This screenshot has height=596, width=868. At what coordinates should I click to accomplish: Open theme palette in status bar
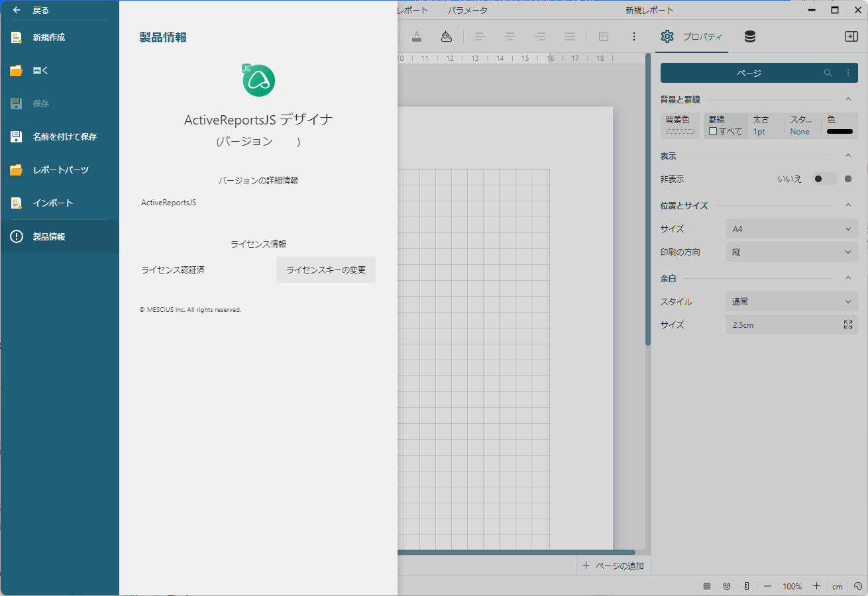(858, 586)
